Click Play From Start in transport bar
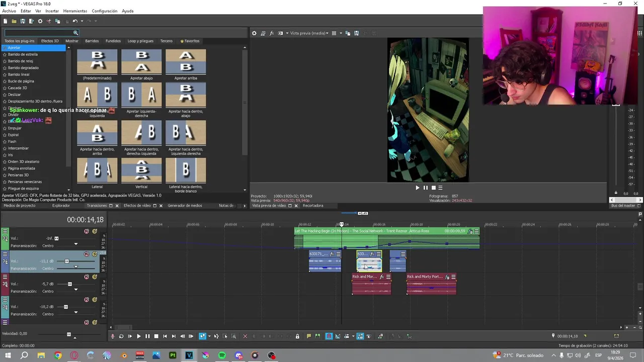Screen dimensions: 644x362 click(x=130, y=336)
